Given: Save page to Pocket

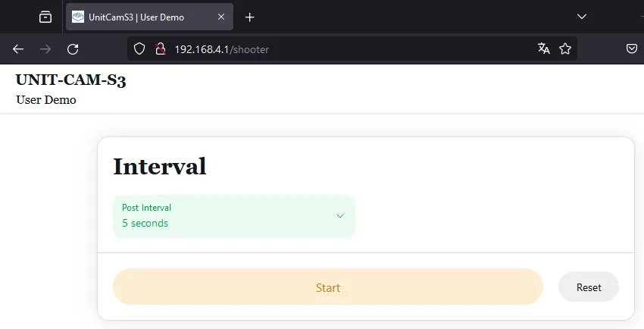Looking at the screenshot, I should click(631, 49).
